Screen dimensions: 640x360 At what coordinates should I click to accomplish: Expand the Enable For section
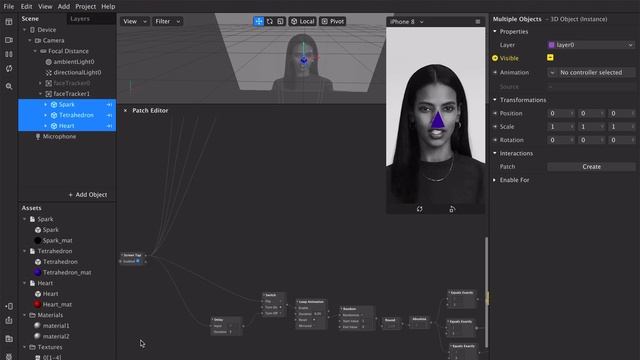(x=495, y=180)
